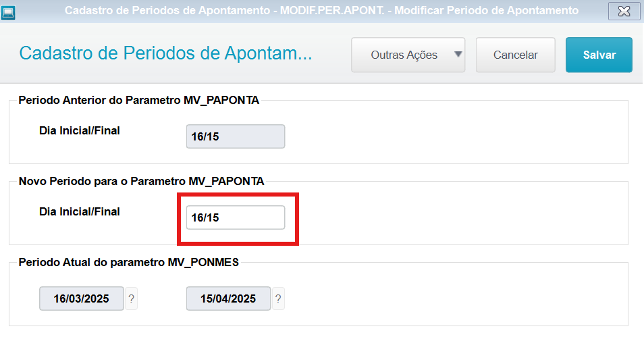
Task: Click the question mark beside 15/04/2025
Action: pos(278,299)
